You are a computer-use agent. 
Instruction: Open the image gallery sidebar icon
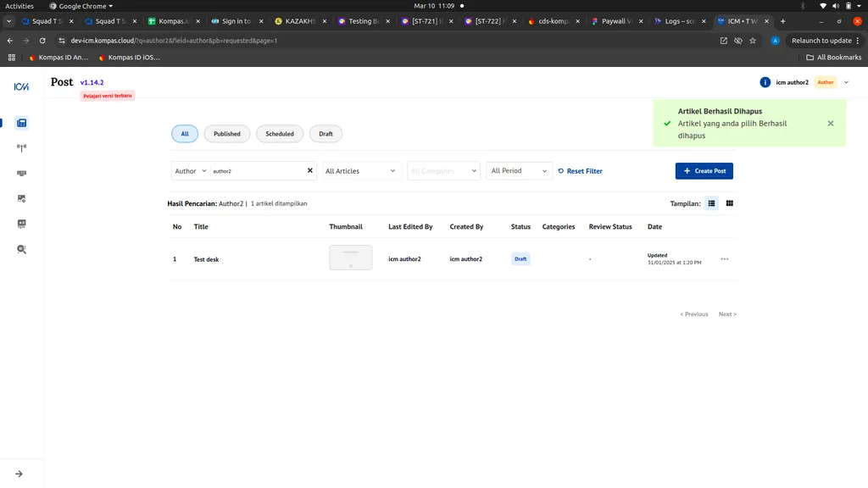[x=21, y=198]
